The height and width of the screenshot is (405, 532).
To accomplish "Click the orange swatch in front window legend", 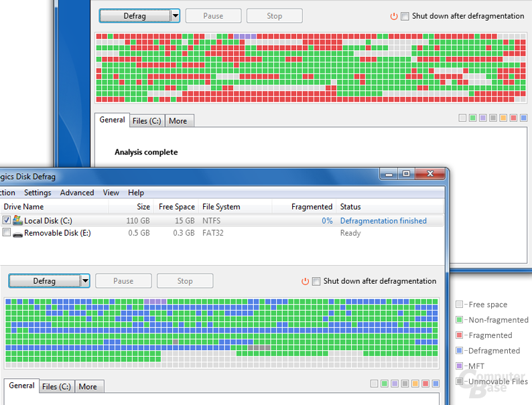I will [415, 384].
